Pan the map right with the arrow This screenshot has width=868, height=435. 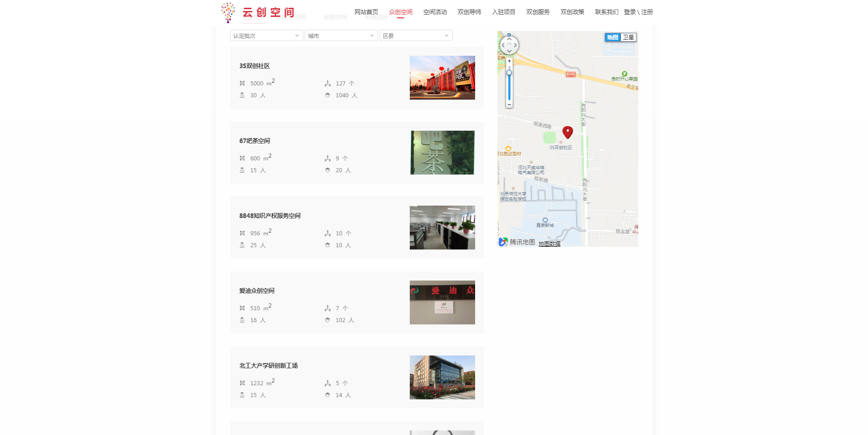(x=515, y=45)
